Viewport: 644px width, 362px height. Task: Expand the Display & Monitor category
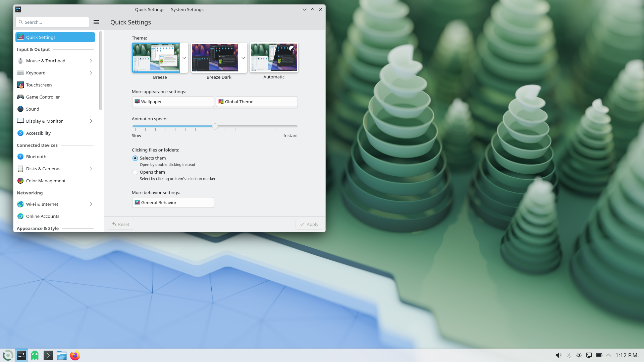[x=91, y=121]
